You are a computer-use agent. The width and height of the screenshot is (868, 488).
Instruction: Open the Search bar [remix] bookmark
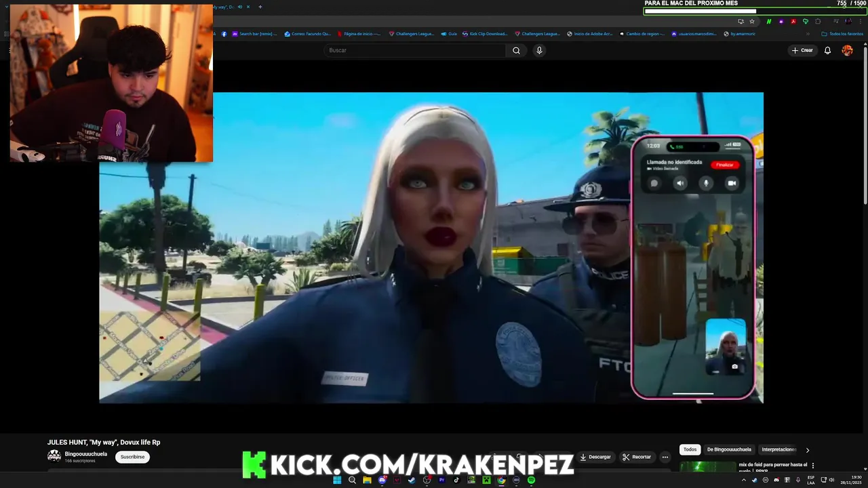[x=254, y=33]
